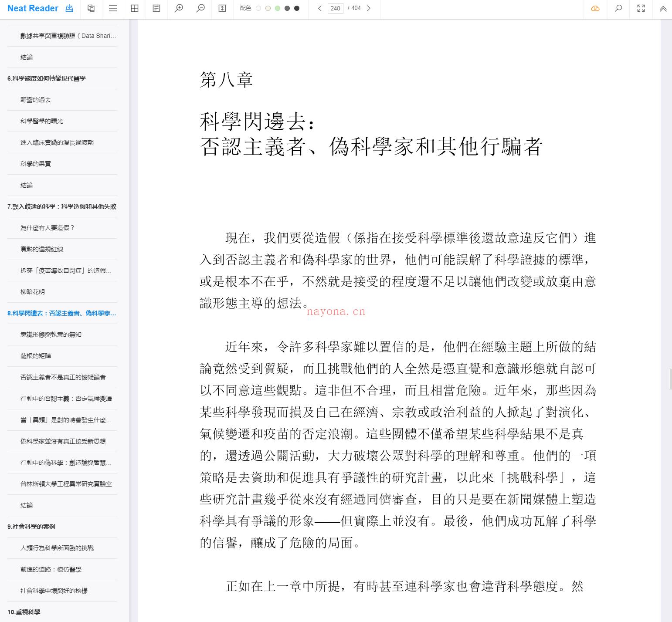Open section 薩根的矩陣
The width and height of the screenshot is (672, 622).
[36, 356]
